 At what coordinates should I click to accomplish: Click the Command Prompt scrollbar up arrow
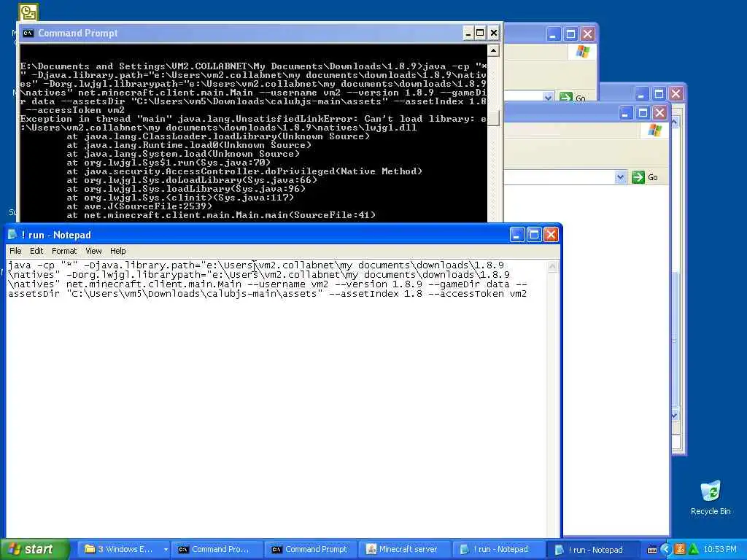tap(494, 50)
